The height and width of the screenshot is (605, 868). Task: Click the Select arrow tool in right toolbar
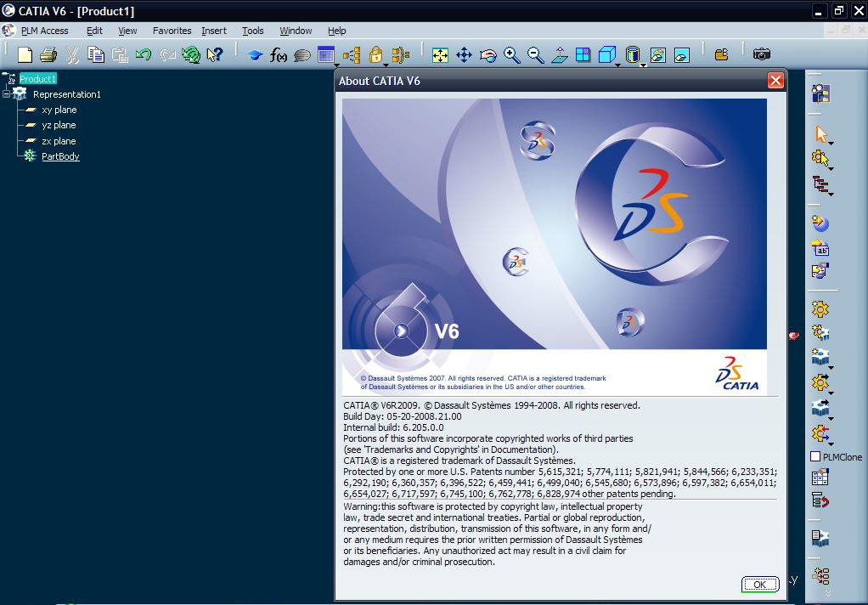pyautogui.click(x=821, y=133)
